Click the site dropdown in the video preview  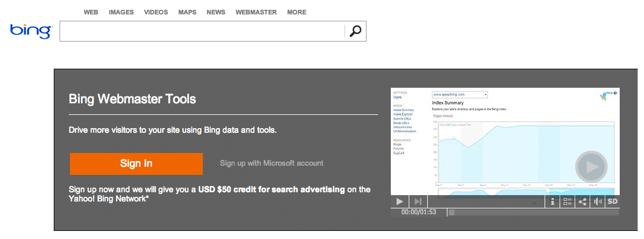point(460,94)
